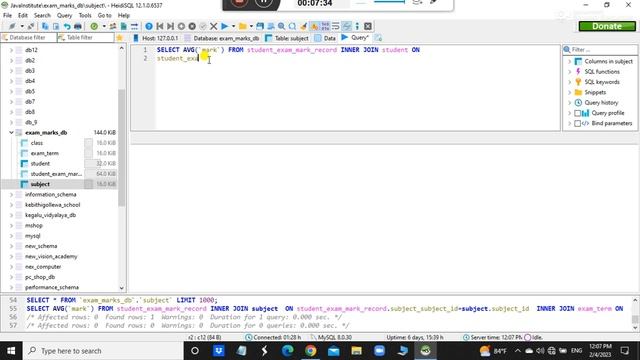640x360 pixels.
Task: Enable the Bind parameters checkbox
Action: (578, 123)
